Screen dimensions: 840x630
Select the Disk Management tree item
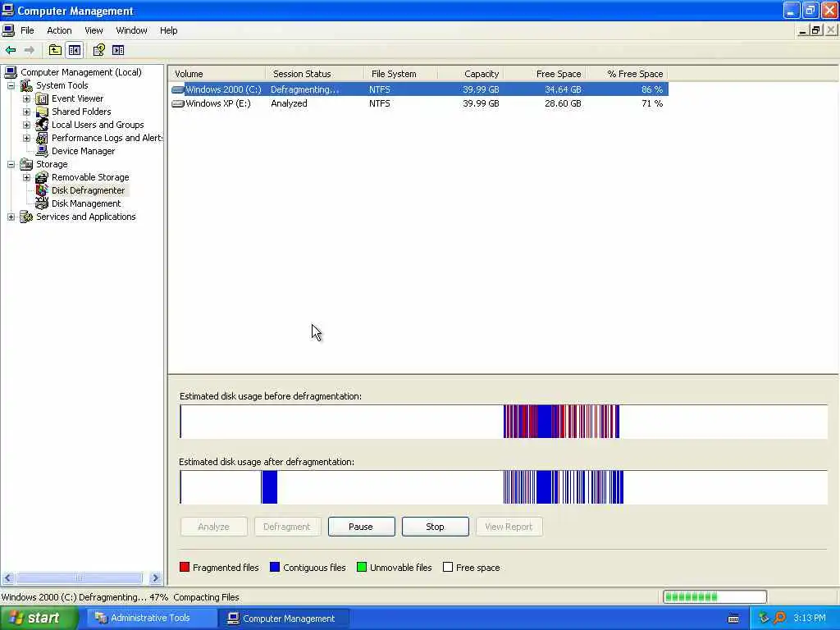click(85, 203)
